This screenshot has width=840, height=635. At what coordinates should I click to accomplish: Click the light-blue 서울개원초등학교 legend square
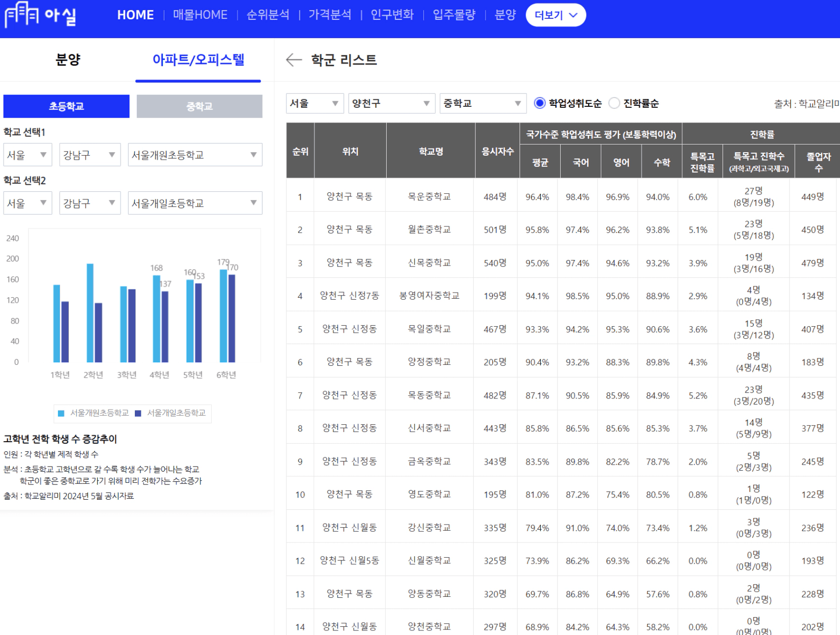[61, 413]
